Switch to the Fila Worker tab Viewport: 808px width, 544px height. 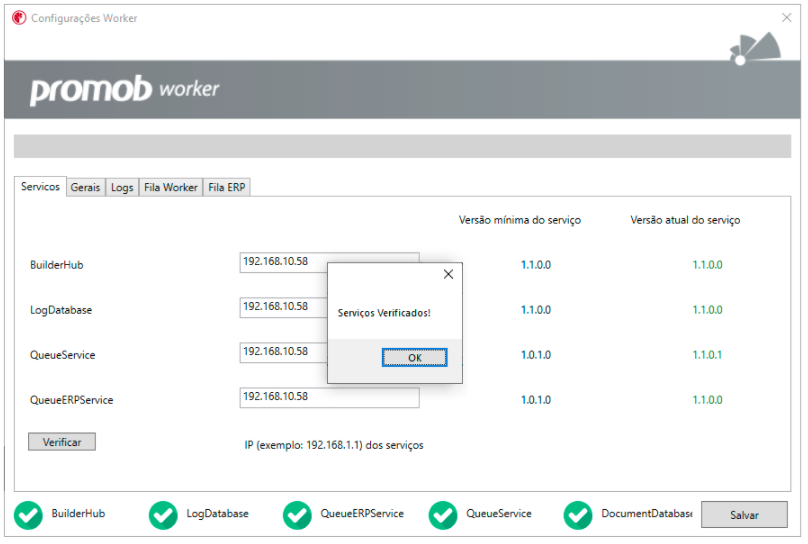171,188
